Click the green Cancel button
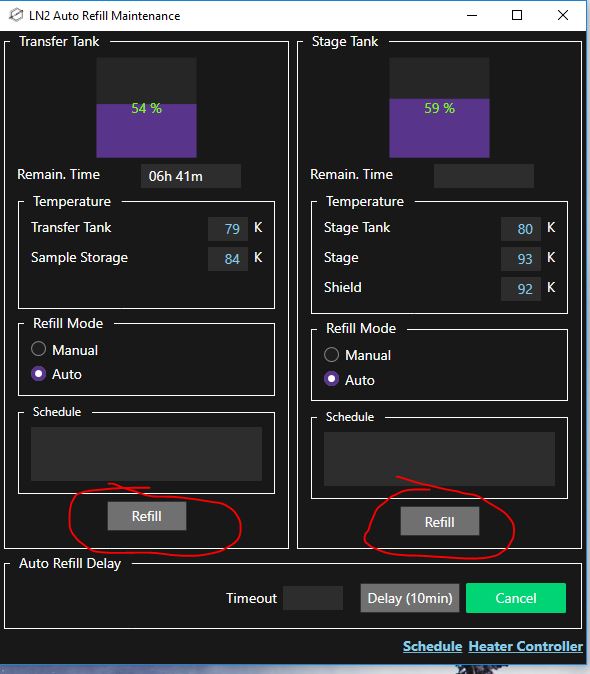Screen dimensions: 590x674 pyautogui.click(x=516, y=598)
